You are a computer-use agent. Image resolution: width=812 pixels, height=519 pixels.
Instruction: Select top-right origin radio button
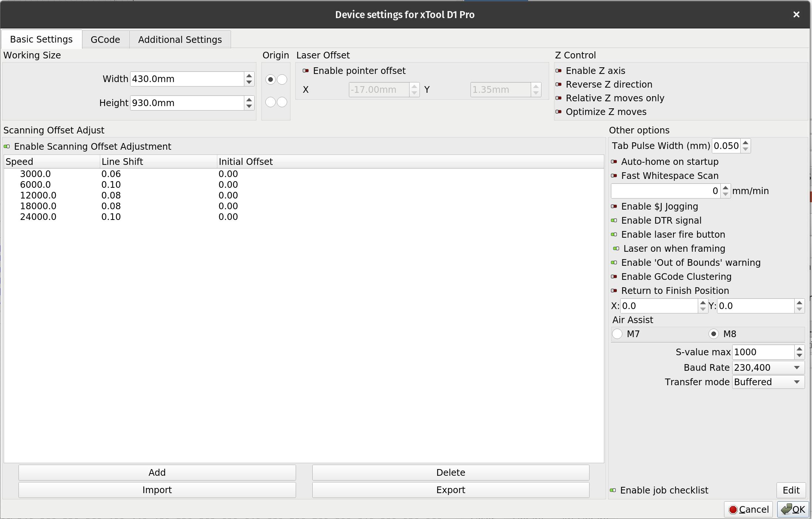[x=282, y=79]
